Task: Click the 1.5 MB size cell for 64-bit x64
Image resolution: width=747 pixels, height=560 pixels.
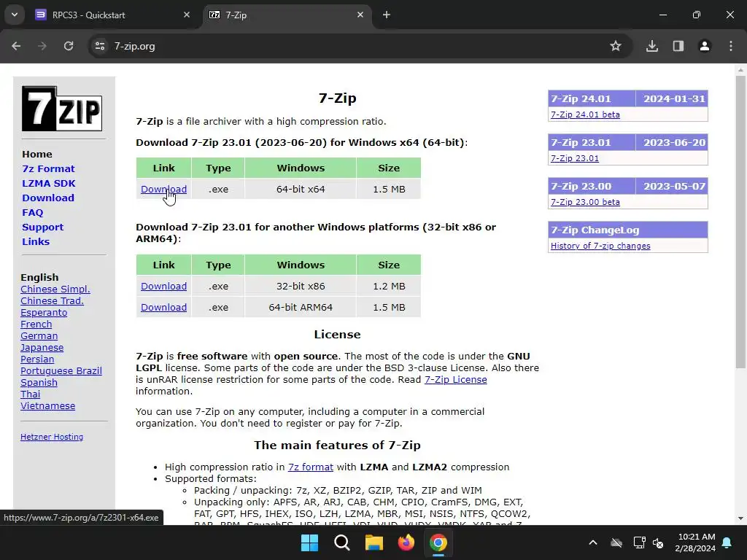Action: (389, 189)
